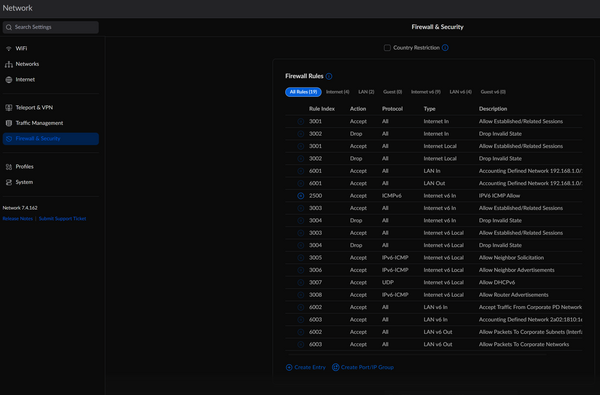Open the System settings page
This screenshot has height=395, width=600.
(x=24, y=182)
